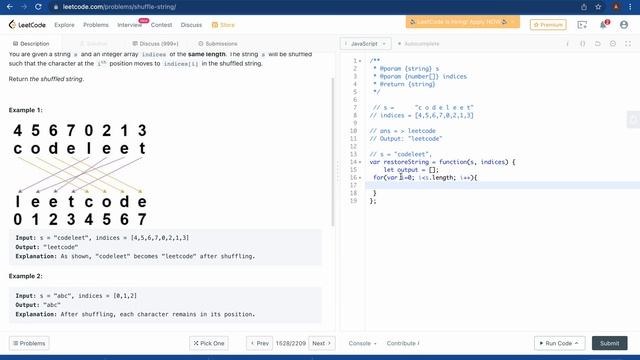
Task: Open the Run Code dropdown arrow
Action: click(x=577, y=343)
